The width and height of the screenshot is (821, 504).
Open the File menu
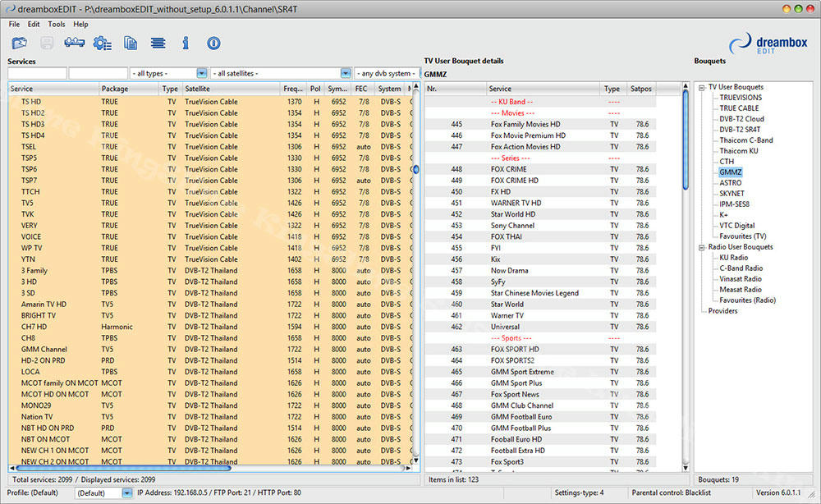(x=14, y=24)
